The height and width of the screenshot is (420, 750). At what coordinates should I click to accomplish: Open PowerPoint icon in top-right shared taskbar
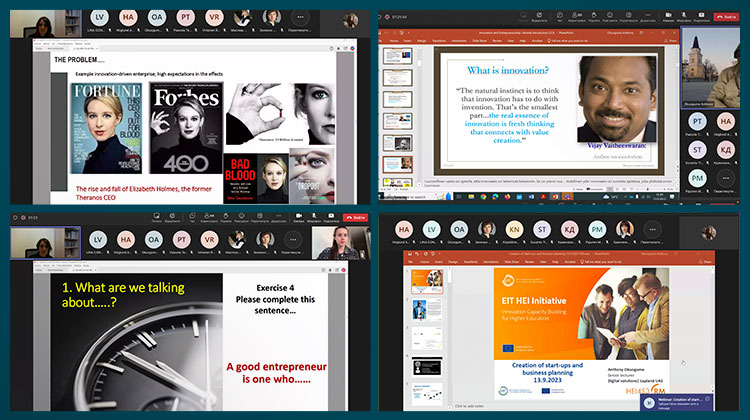(x=555, y=197)
